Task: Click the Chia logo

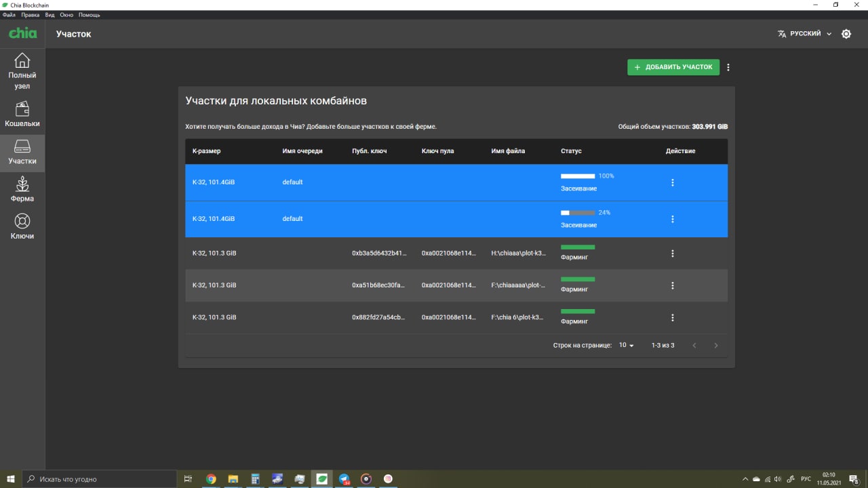Action: point(22,33)
